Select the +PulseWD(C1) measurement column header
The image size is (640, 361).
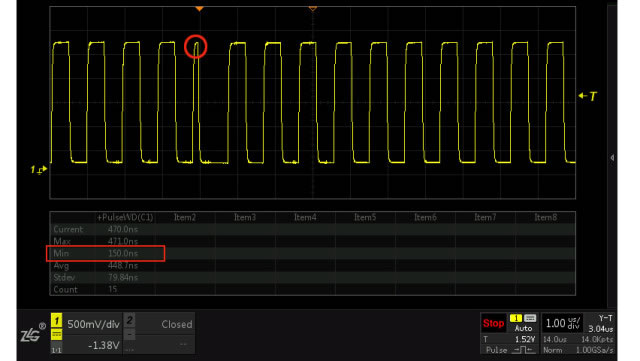click(x=125, y=217)
